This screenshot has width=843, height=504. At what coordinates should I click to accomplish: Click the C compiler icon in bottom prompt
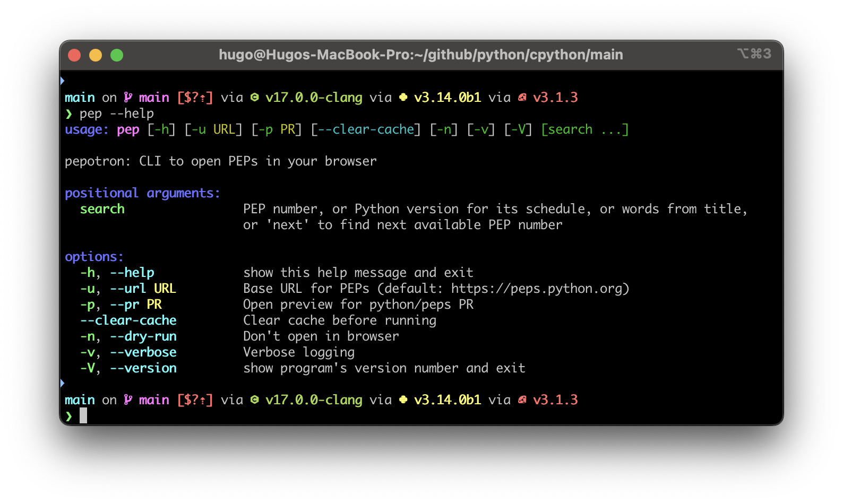point(255,399)
